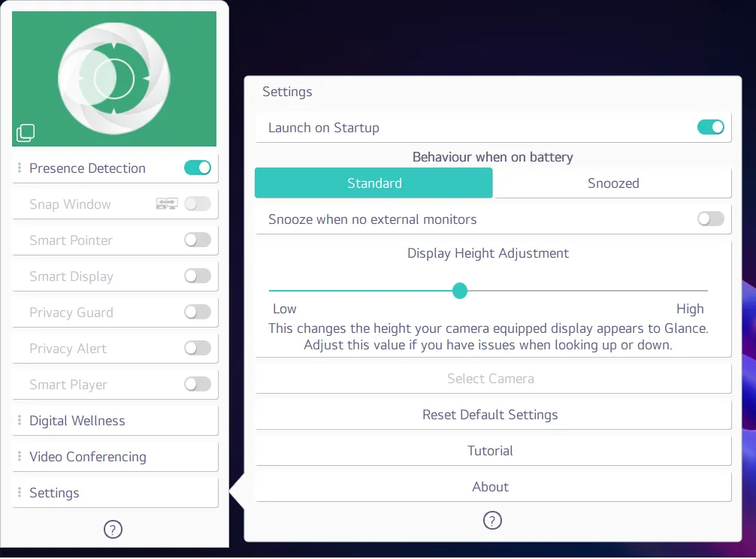Choose the Standard battery behaviour option

(374, 183)
